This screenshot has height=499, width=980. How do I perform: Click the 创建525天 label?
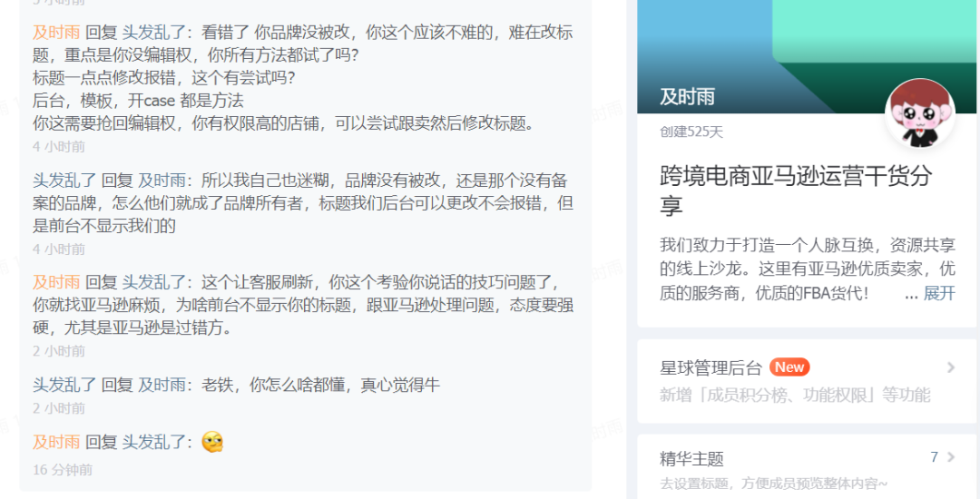pyautogui.click(x=691, y=132)
